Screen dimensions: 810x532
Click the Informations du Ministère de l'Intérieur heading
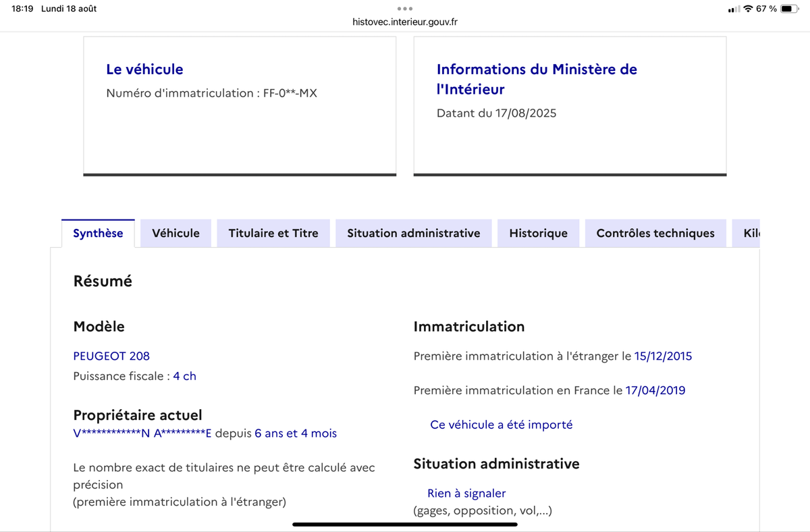[537, 79]
